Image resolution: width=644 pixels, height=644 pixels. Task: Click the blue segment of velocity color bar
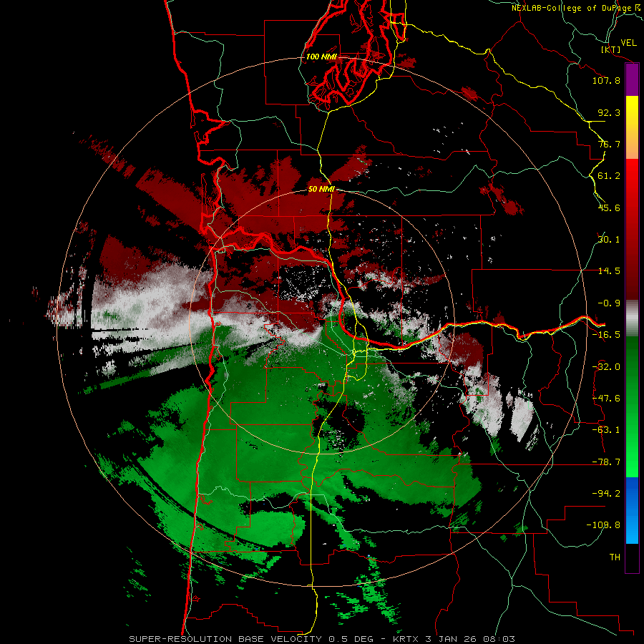pyautogui.click(x=632, y=510)
